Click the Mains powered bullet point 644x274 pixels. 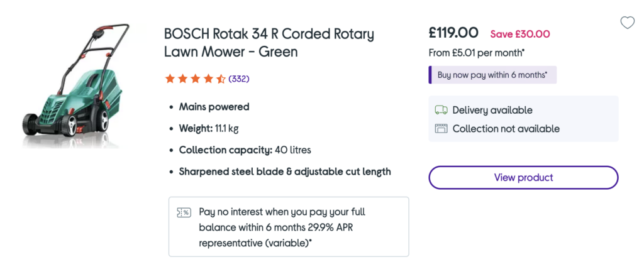click(x=214, y=107)
